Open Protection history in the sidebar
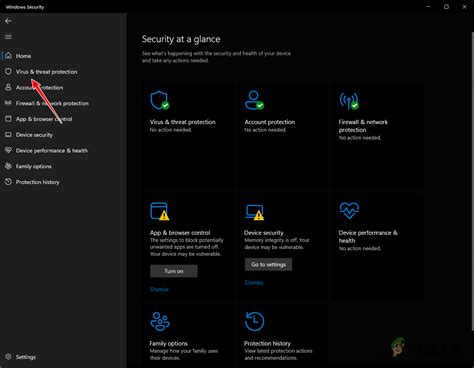Image resolution: width=474 pixels, height=368 pixels. pyautogui.click(x=37, y=182)
